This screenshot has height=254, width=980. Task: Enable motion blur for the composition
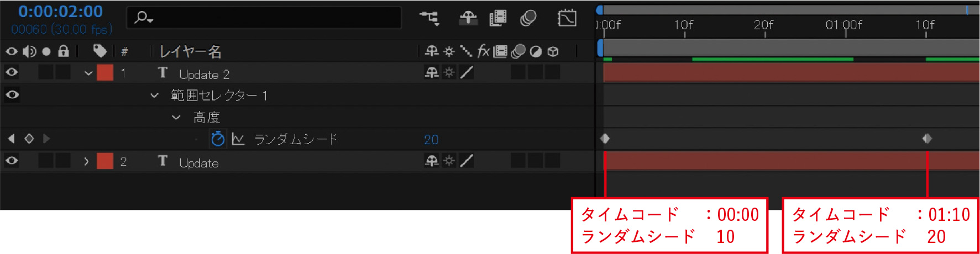(528, 18)
